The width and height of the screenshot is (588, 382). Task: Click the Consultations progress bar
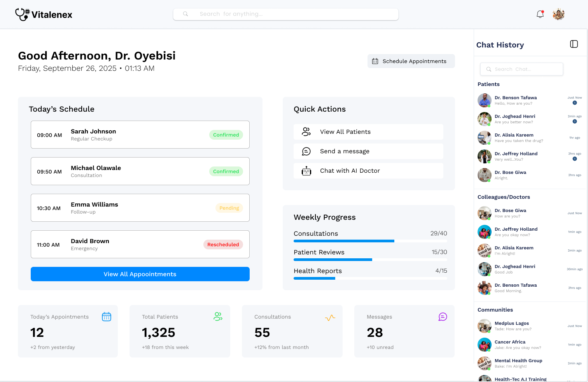point(370,241)
